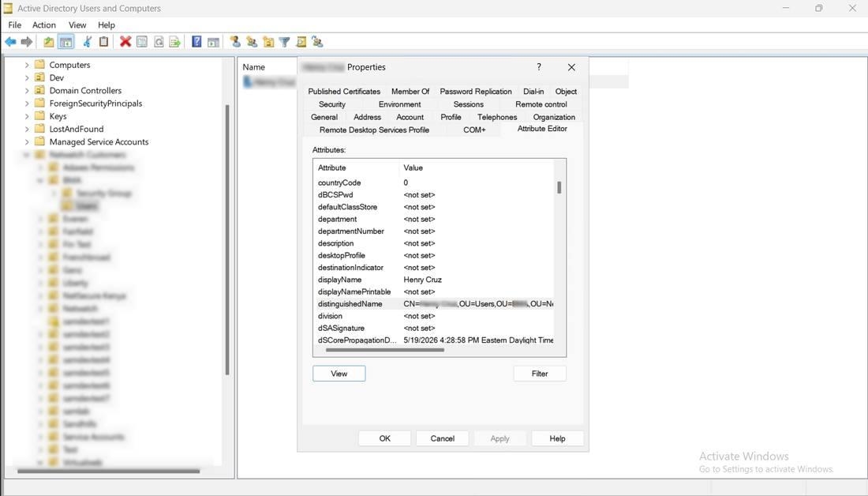Go back using the toolbar Back arrow
Image resolution: width=868 pixels, height=496 pixels.
(10, 42)
